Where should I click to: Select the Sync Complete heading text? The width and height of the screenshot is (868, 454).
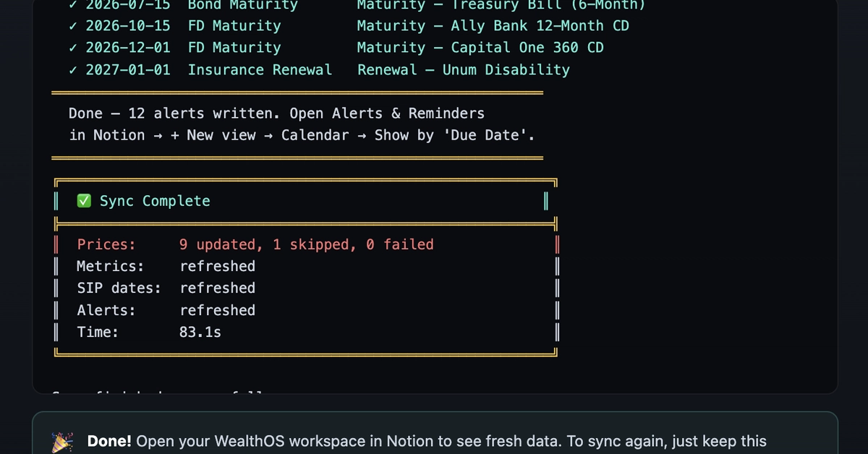[155, 201]
